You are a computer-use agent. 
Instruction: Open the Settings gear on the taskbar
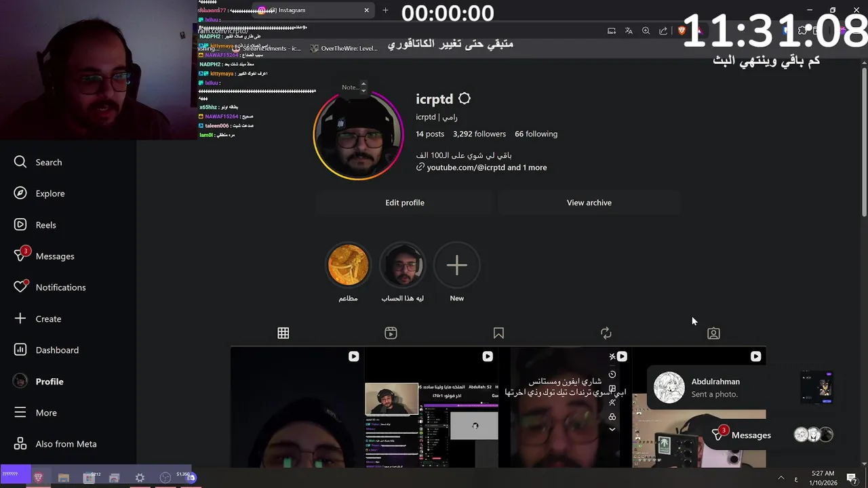point(140,478)
